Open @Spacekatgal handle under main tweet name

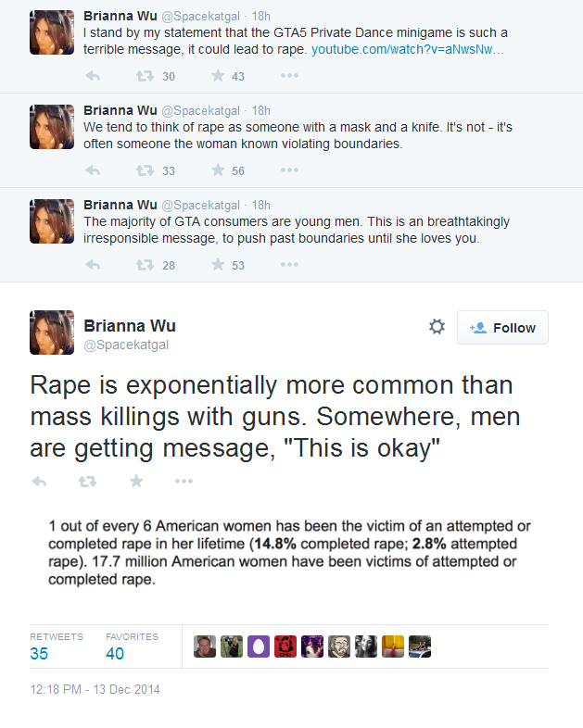click(126, 345)
